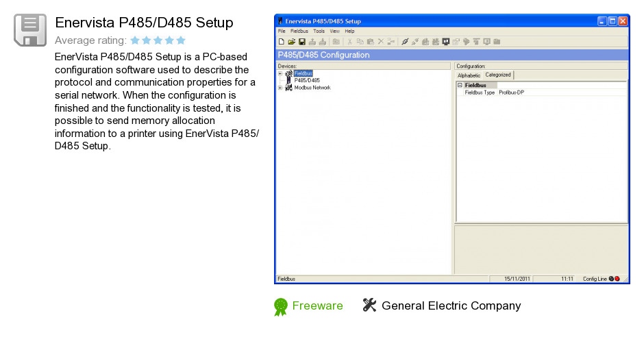Click the New file toolbar icon
This screenshot has height=337, width=644.
282,42
